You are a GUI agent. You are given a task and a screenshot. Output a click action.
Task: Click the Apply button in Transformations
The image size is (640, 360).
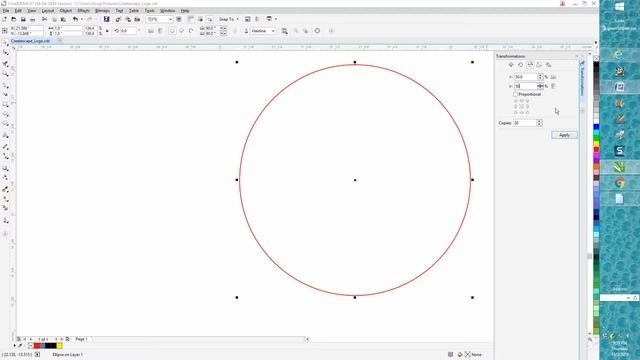tap(564, 135)
